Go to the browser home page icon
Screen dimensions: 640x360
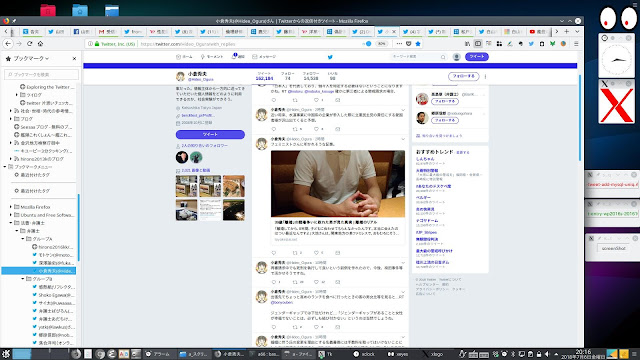pos(40,43)
